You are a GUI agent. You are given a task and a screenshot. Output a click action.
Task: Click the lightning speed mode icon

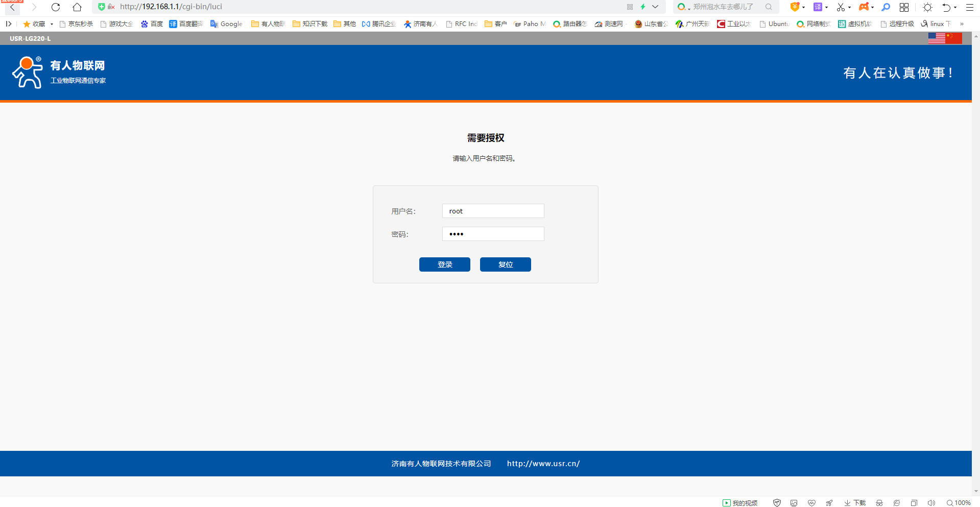coord(643,7)
